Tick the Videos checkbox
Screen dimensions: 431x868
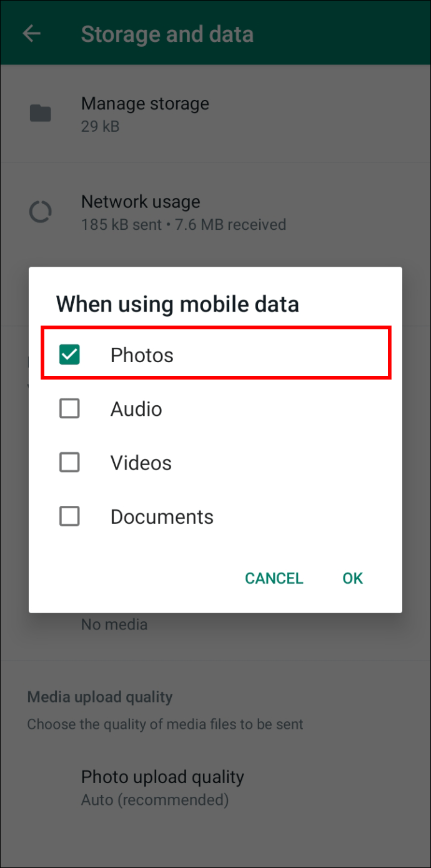(x=69, y=463)
